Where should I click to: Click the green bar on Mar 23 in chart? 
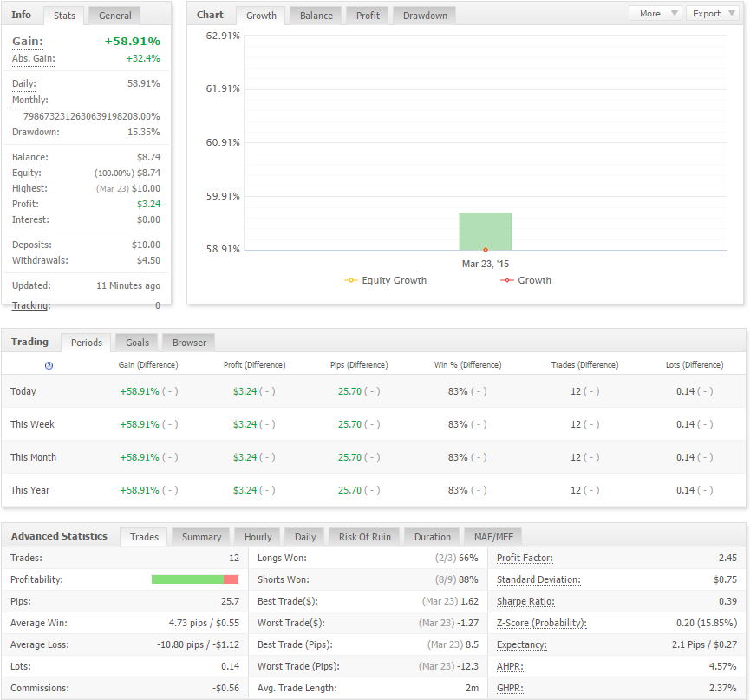tap(486, 229)
